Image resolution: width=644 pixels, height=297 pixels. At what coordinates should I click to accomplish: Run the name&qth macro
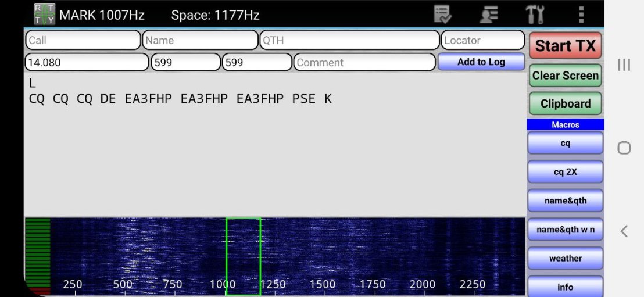tap(565, 201)
